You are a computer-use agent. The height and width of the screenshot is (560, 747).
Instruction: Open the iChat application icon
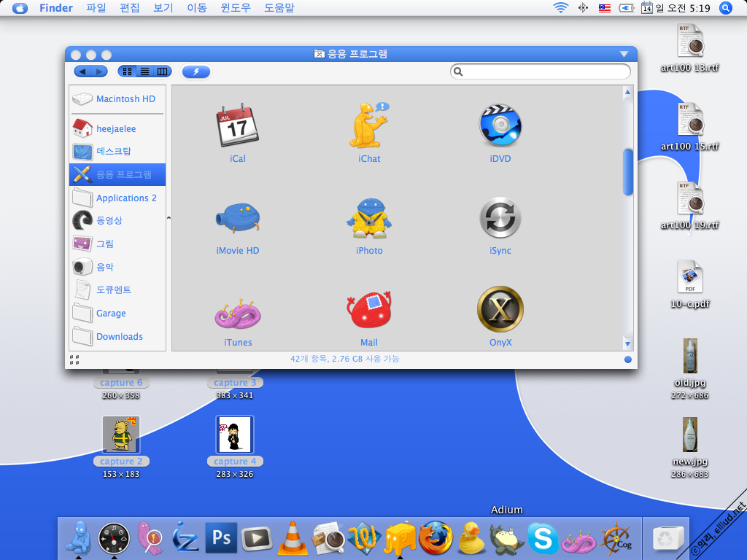tap(369, 125)
